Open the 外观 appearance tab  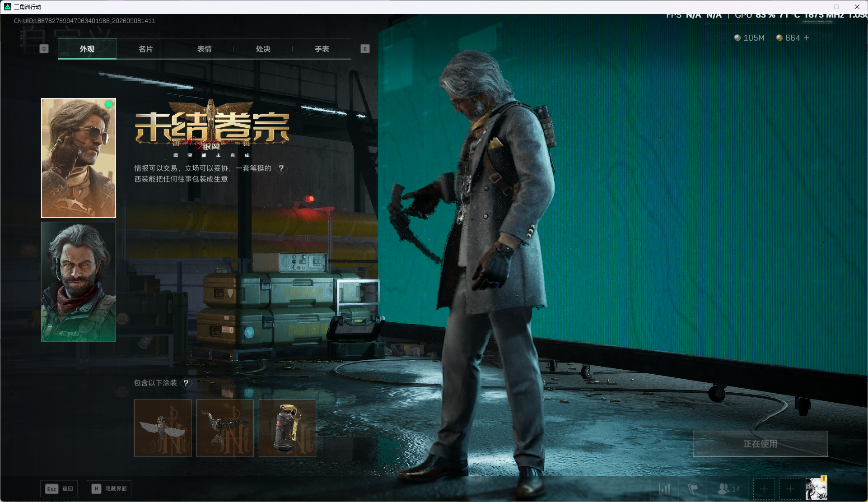[x=87, y=49]
